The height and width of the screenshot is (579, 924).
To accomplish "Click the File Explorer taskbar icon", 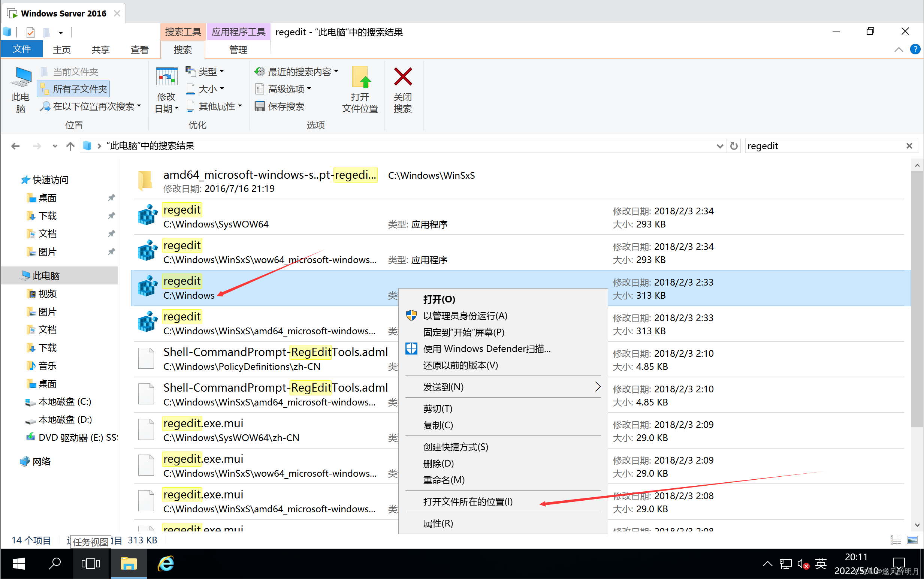I will click(129, 564).
